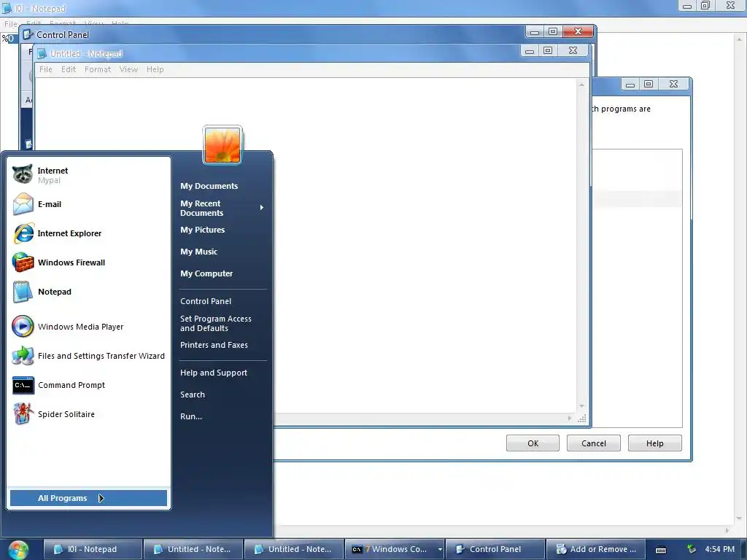Click the Untitled Notepad window title icon
This screenshot has height=560, width=747.
point(42,54)
